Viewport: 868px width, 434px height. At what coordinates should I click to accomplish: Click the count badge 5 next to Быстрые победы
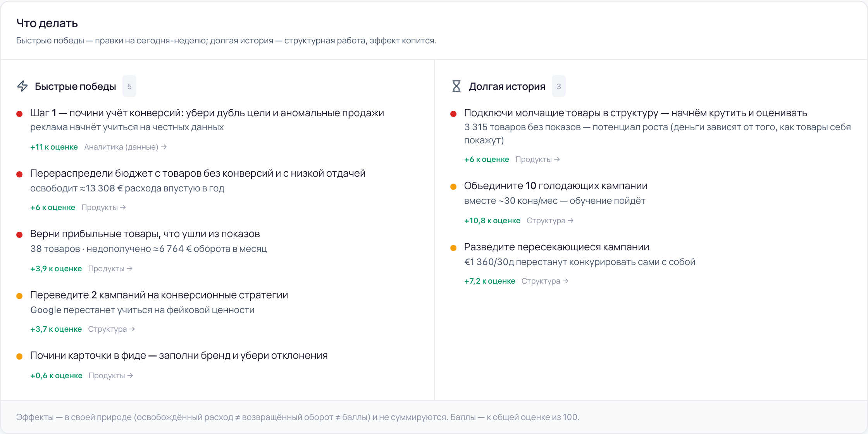[129, 86]
